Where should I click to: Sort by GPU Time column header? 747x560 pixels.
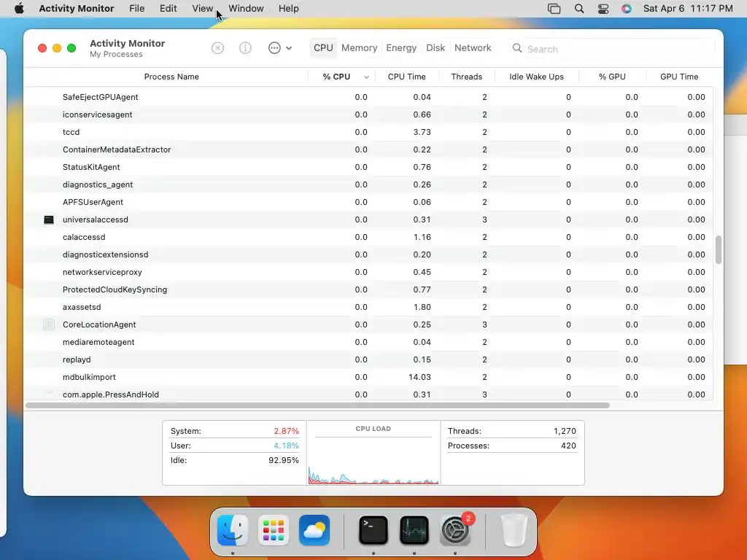(x=679, y=77)
